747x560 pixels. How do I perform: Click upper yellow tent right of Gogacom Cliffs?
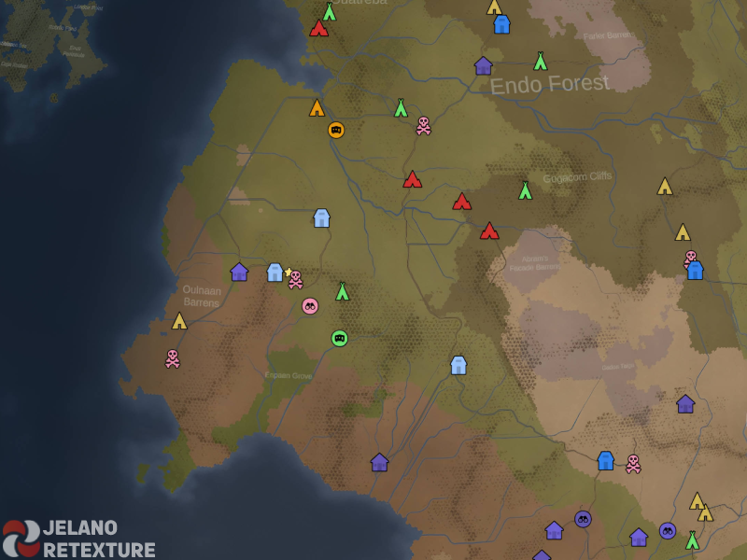coord(665,186)
